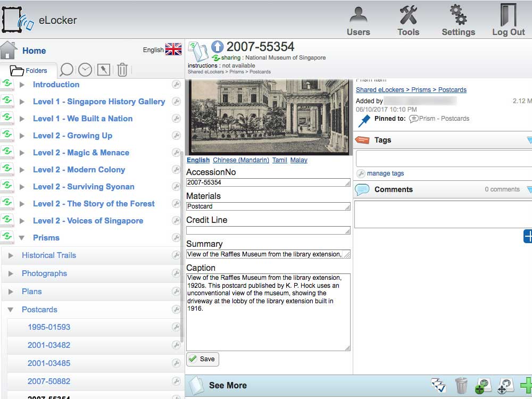Switch to the Malay tab
The image size is (532, 399).
tap(299, 160)
